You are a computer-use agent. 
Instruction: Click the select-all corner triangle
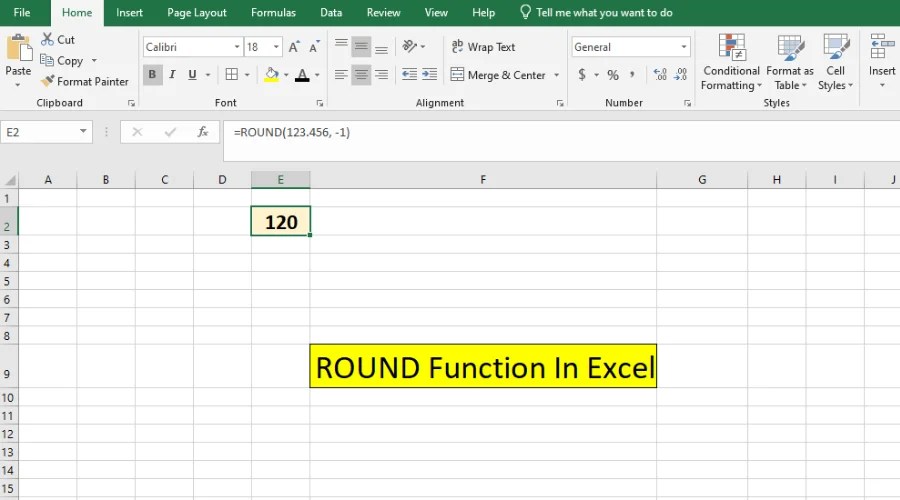(9, 180)
